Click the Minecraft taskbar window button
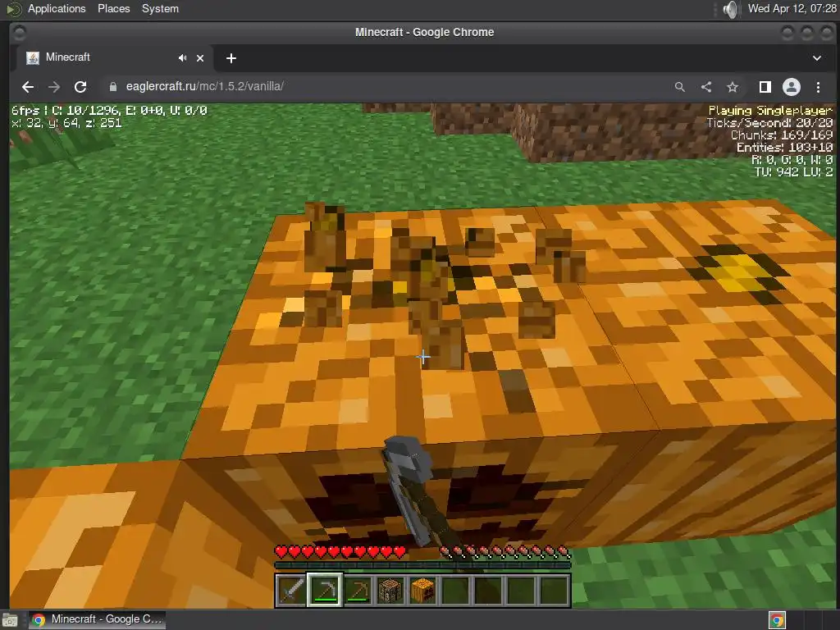Image resolution: width=840 pixels, height=630 pixels. pos(97,619)
